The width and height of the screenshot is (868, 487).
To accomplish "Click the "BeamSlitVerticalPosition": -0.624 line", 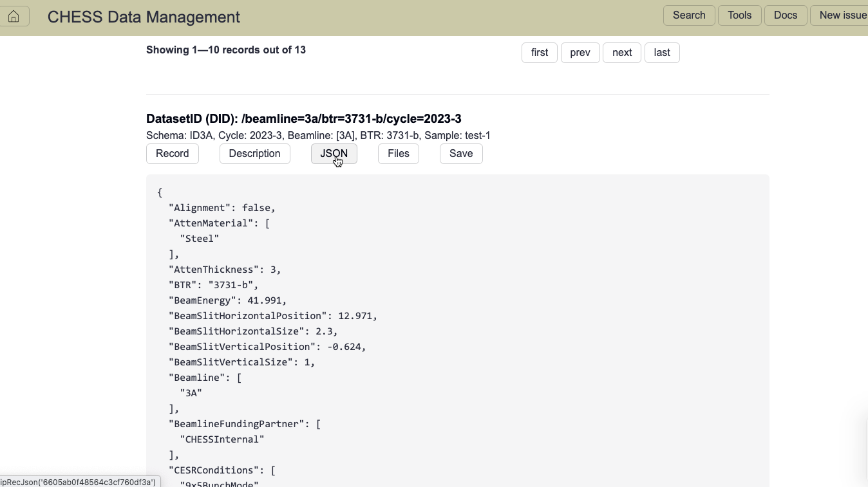I will pos(268,347).
